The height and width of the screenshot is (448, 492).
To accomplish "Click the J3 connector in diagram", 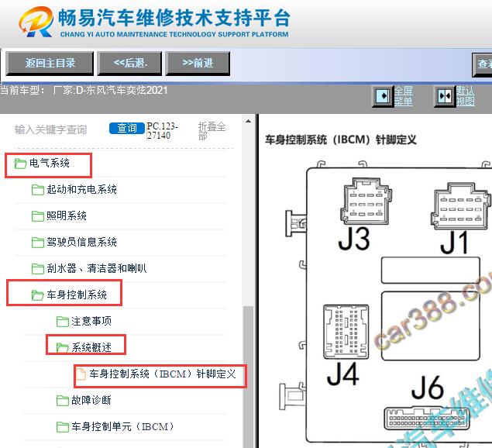I will point(366,202).
